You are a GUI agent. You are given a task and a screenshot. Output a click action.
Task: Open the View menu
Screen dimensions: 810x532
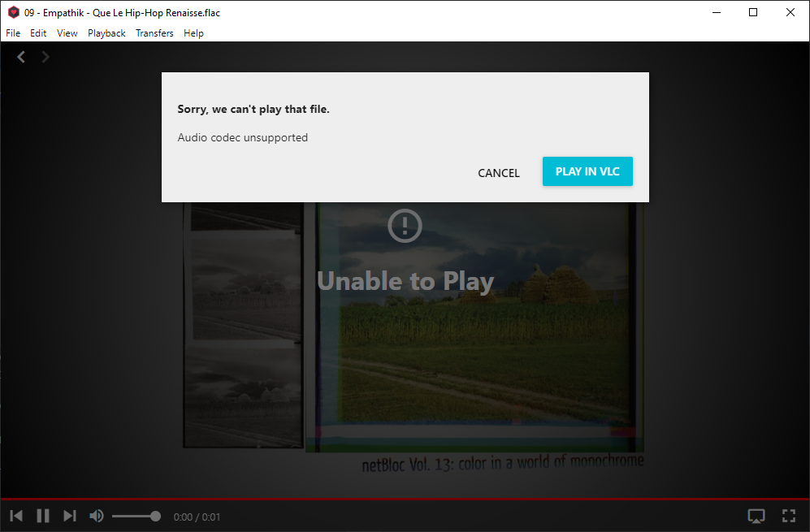[67, 33]
